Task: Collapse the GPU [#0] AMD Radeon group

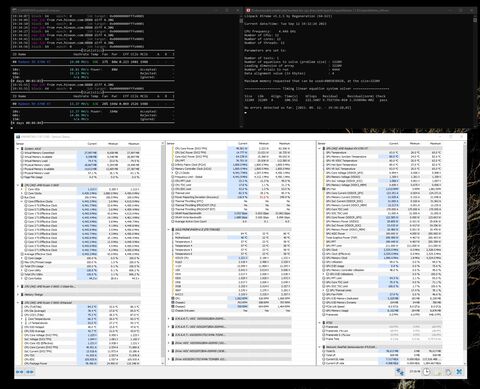Action: (x=320, y=149)
